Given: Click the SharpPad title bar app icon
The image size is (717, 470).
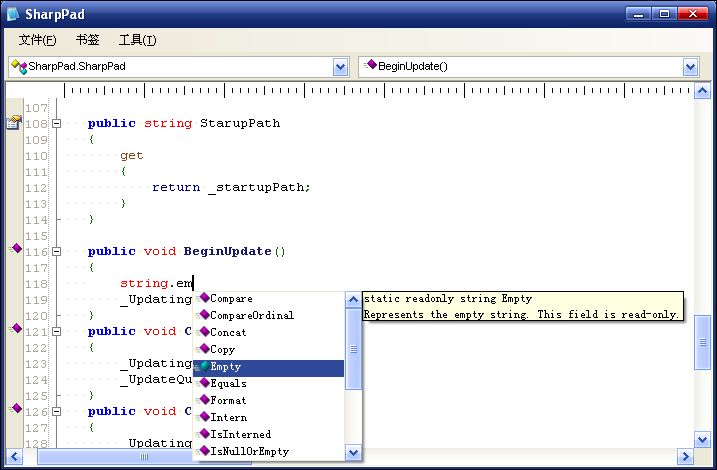Looking at the screenshot, I should coord(13,15).
